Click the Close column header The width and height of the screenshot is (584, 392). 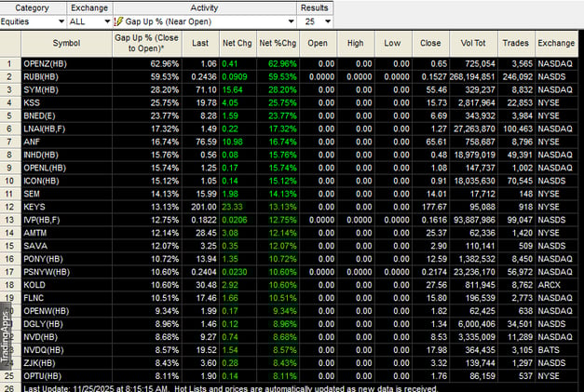430,43
